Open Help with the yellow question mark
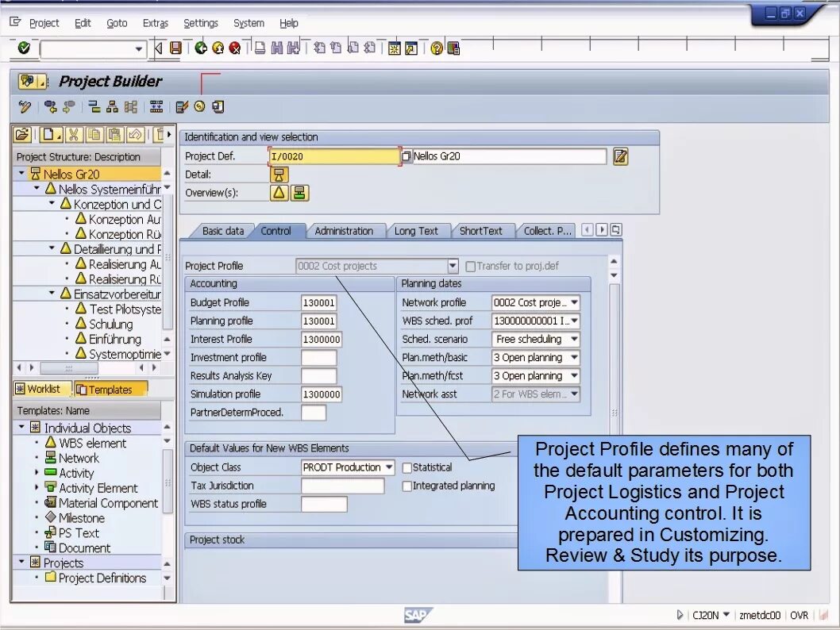The width and height of the screenshot is (840, 630). point(437,48)
